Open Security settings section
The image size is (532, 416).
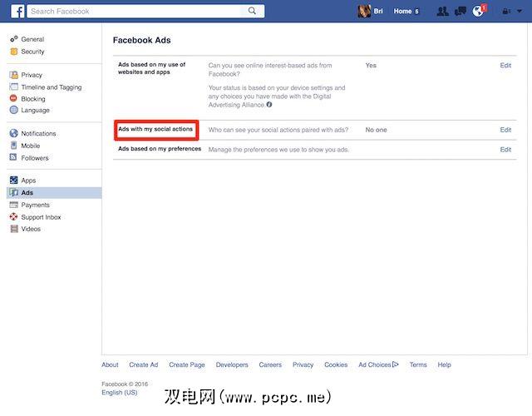32,52
